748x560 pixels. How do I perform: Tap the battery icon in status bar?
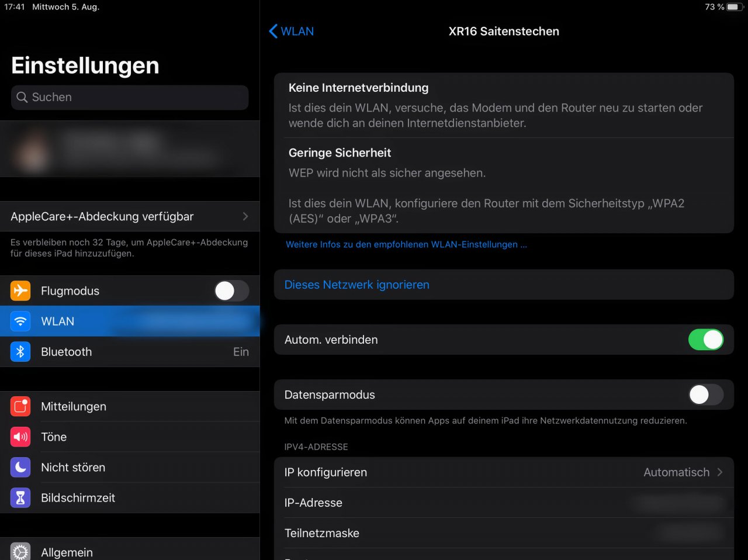pyautogui.click(x=735, y=7)
